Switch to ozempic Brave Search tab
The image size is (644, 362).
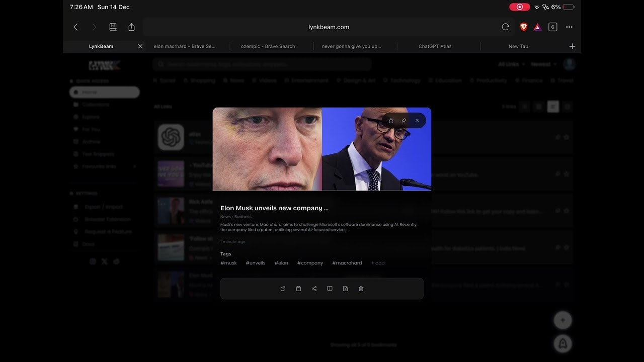point(268,46)
